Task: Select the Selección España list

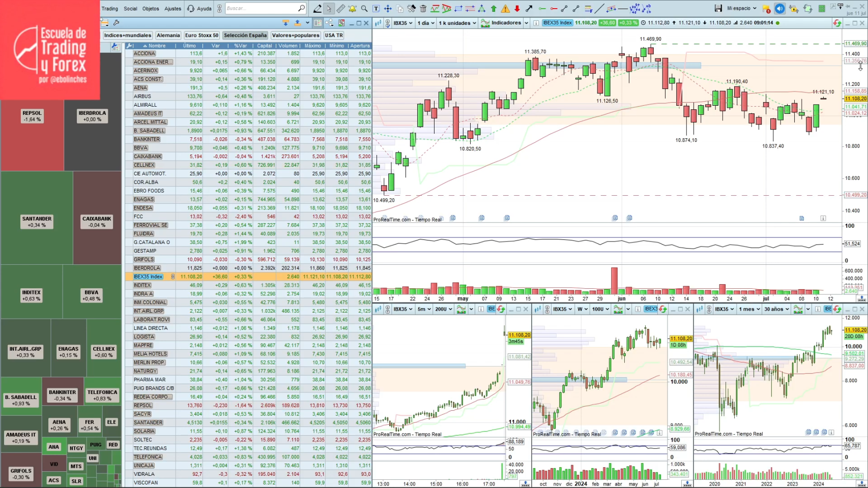Action: point(245,36)
